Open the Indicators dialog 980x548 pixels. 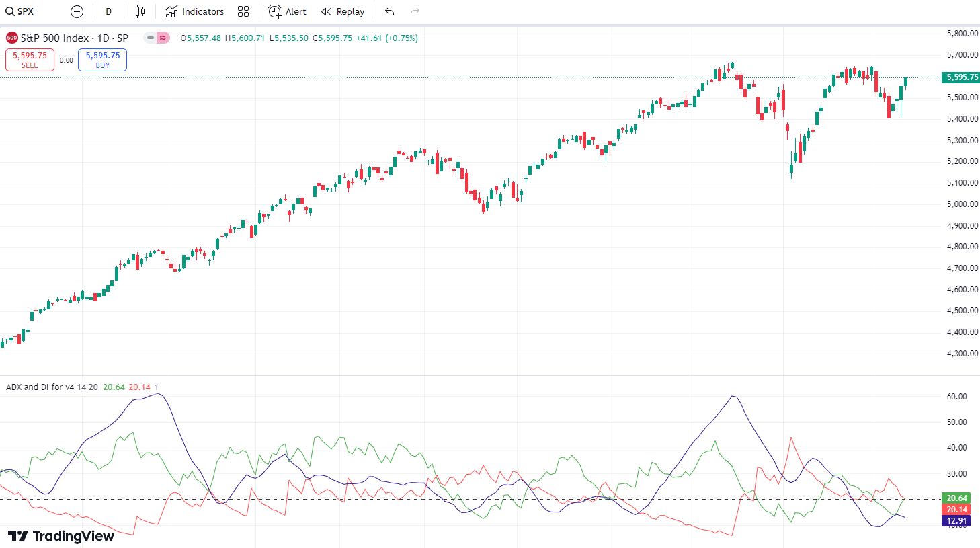194,11
